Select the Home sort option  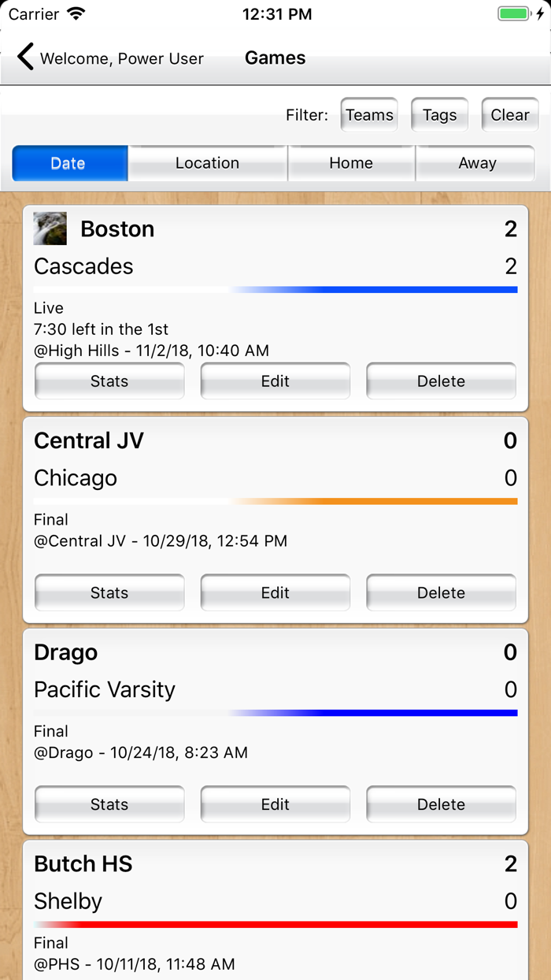click(351, 163)
